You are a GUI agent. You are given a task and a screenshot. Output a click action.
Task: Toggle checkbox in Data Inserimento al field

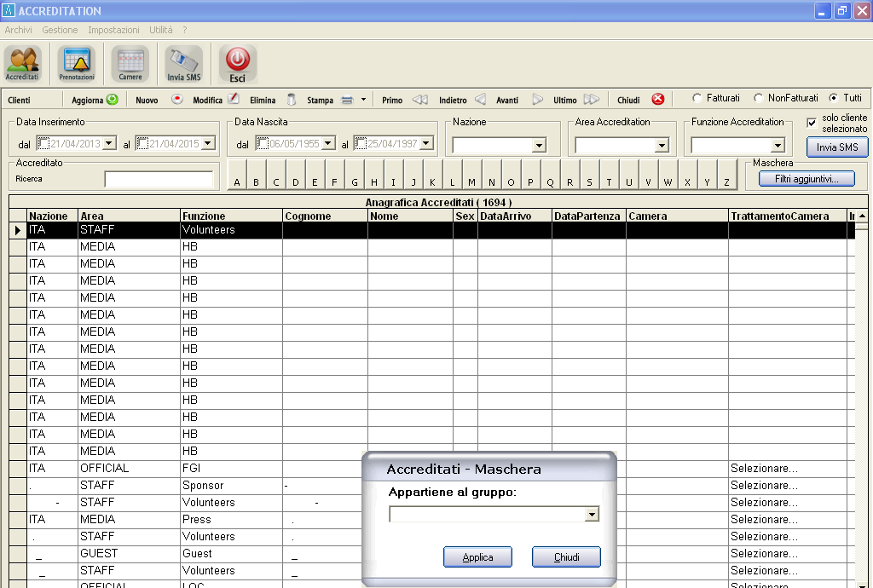[x=142, y=143]
